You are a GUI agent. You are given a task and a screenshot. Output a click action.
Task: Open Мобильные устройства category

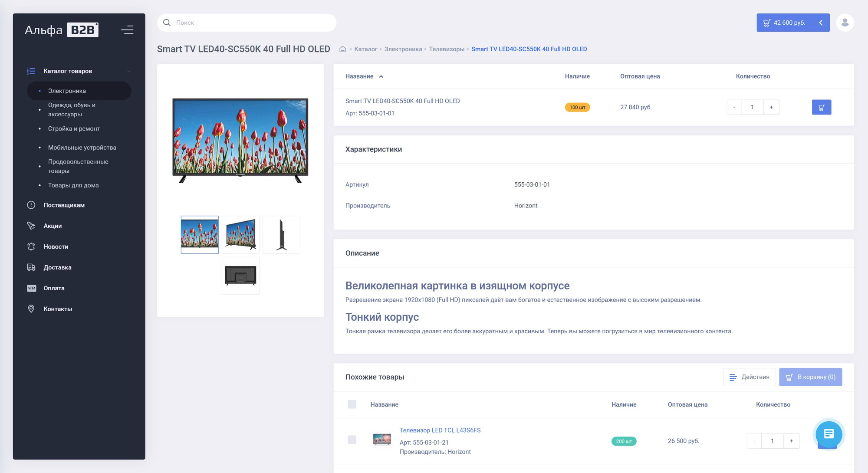(x=82, y=148)
